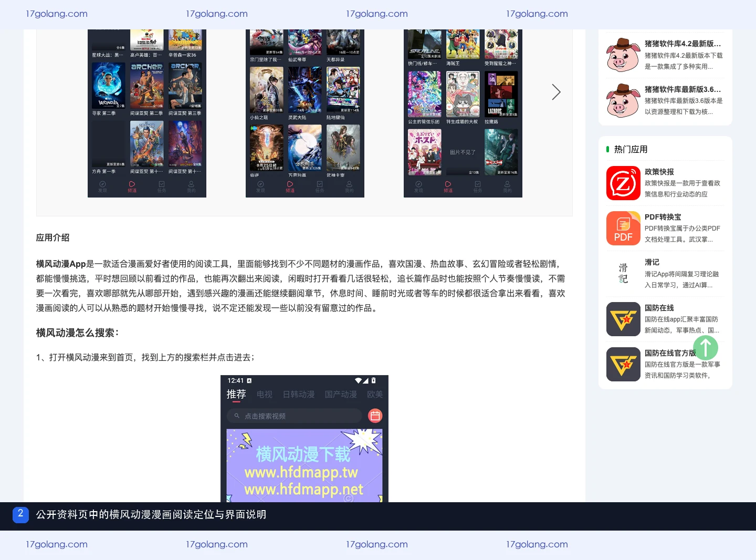Click the green back-to-top arrow button
The image size is (756, 560).
click(x=706, y=348)
